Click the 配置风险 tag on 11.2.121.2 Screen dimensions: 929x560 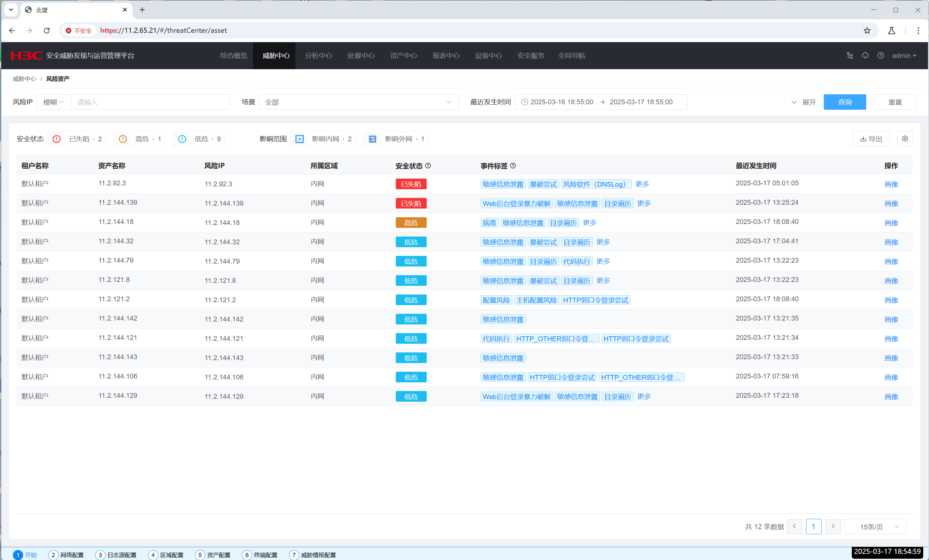coord(496,300)
